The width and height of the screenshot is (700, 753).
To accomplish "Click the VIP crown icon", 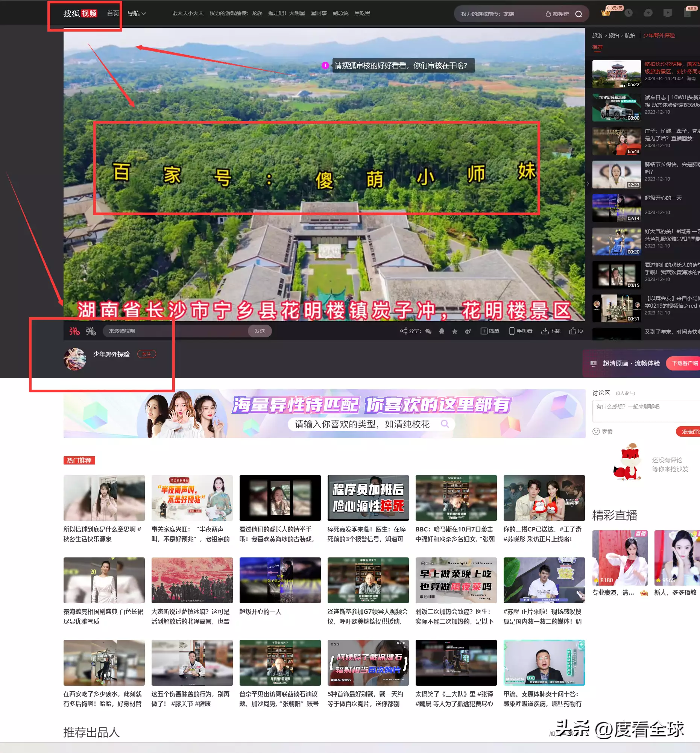I will click(606, 13).
